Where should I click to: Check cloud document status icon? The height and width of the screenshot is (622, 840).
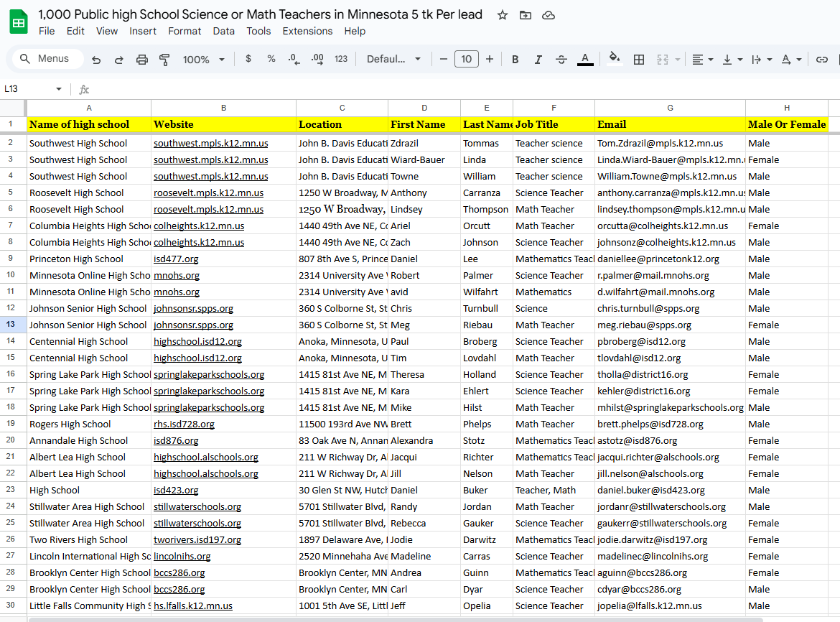click(x=549, y=15)
